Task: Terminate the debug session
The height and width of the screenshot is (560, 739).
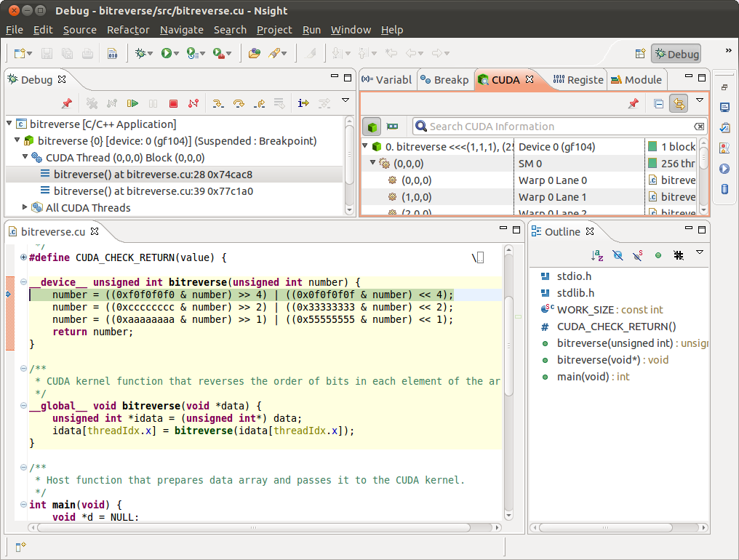Action: coord(173,103)
